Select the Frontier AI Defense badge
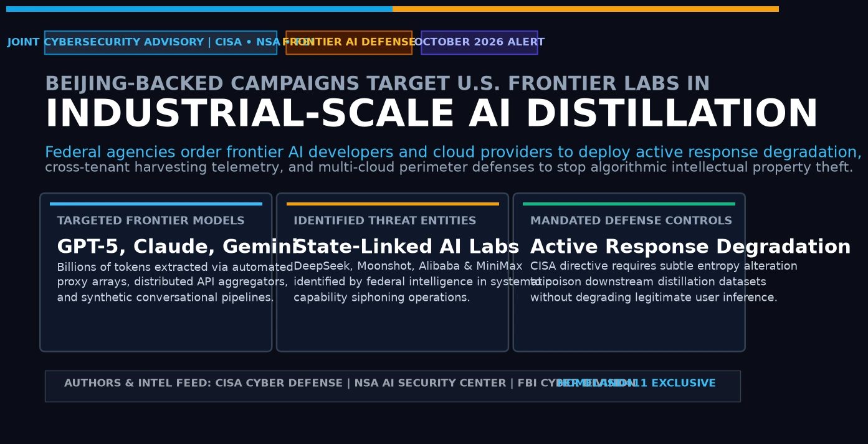 (349, 42)
